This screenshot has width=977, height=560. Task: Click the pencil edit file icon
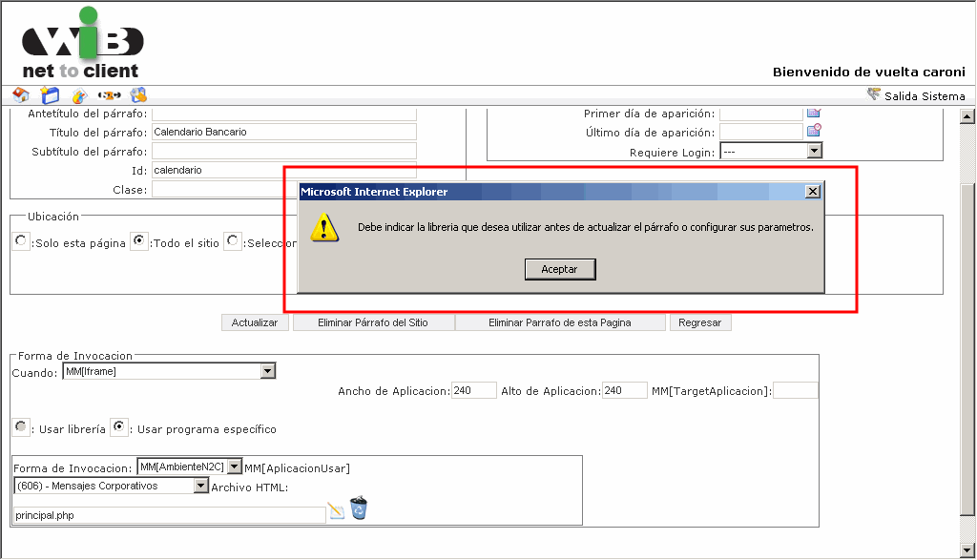coord(337,510)
